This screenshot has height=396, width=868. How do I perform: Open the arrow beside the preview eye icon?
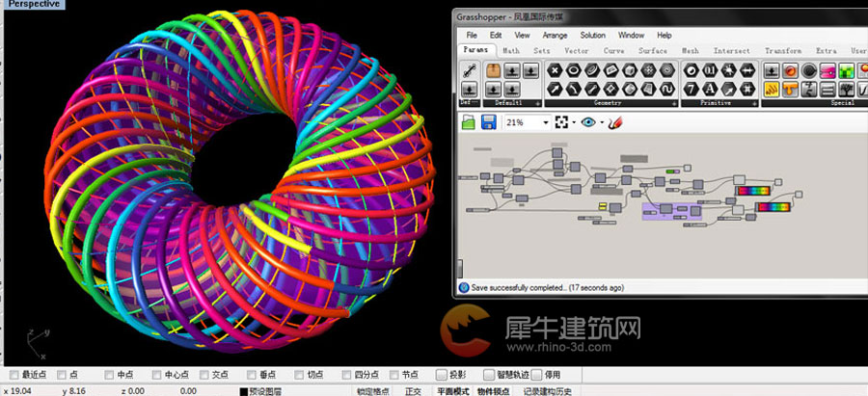(x=602, y=122)
